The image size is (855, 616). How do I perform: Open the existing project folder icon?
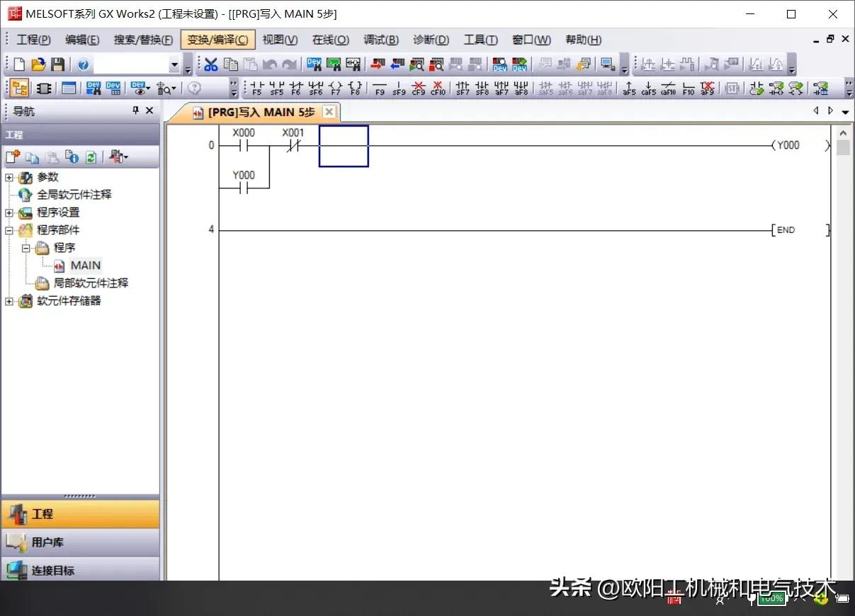pos(38,65)
